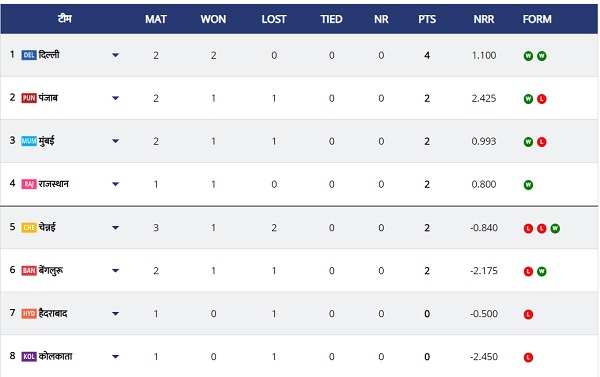
Task: Click the PTS column header
Action: coord(427,19)
